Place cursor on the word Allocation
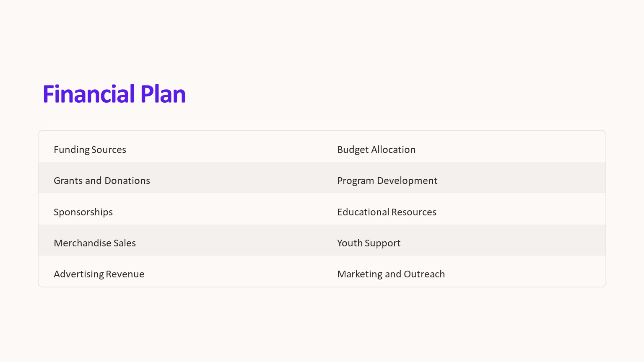644x362 pixels. pyautogui.click(x=393, y=150)
